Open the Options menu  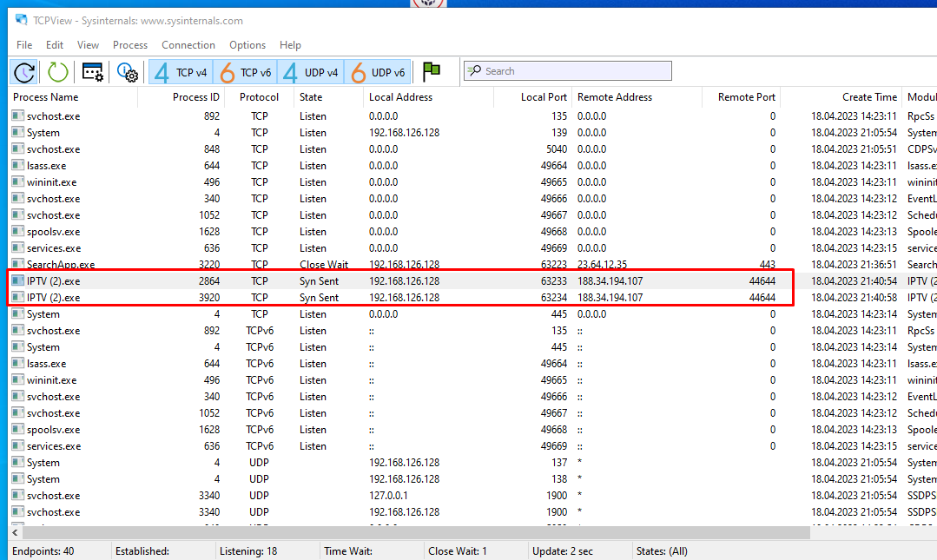[x=247, y=45]
